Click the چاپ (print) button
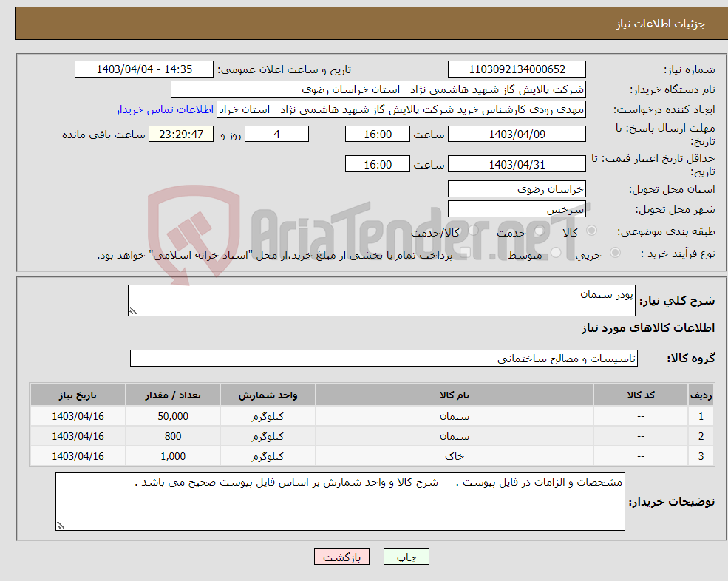 coord(406,557)
